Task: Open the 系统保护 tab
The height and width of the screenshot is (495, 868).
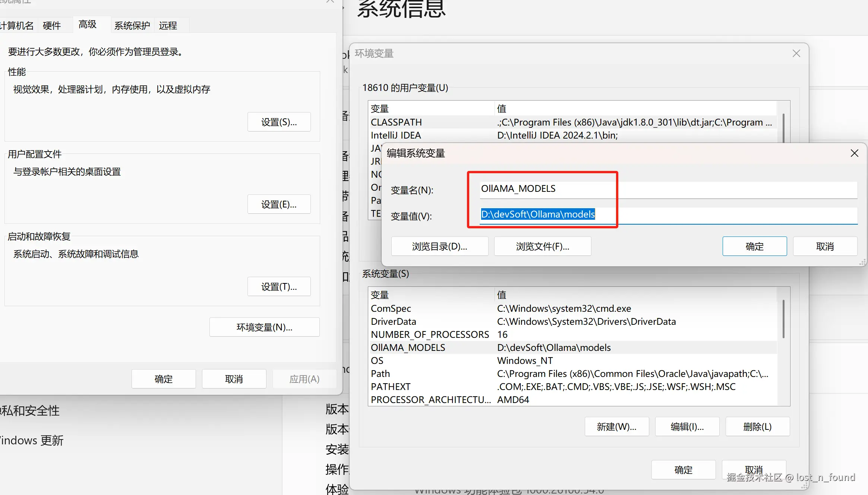Action: (132, 26)
